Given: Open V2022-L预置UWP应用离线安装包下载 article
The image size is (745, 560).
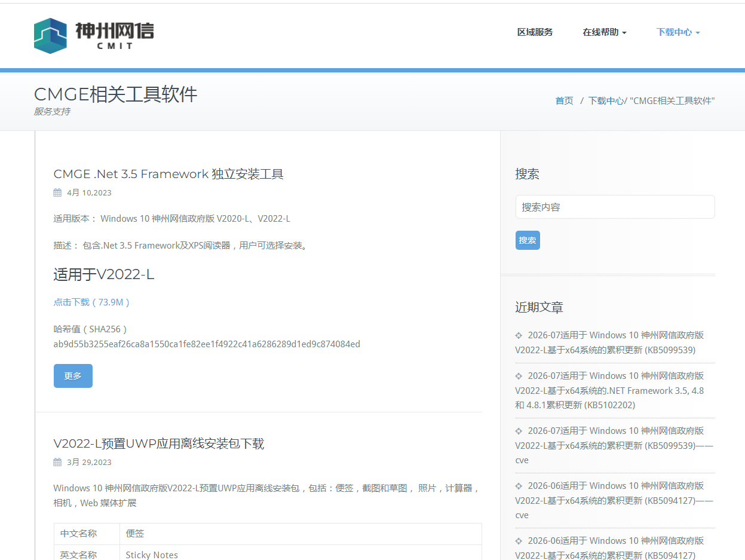Looking at the screenshot, I should (158, 443).
